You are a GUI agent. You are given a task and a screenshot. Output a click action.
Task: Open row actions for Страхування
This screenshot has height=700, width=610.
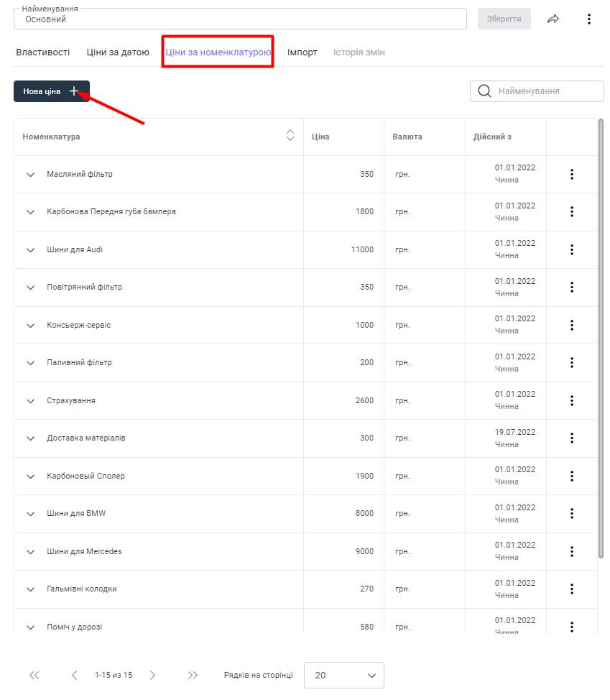click(572, 400)
